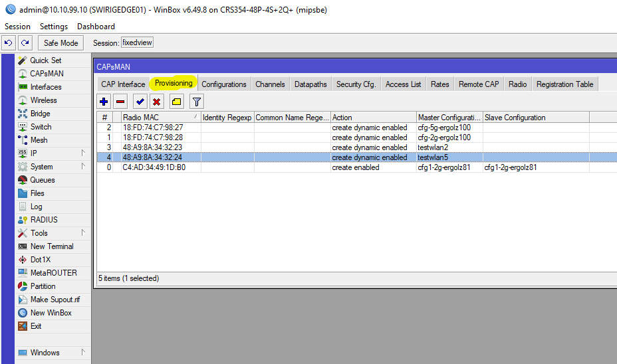Image resolution: width=617 pixels, height=364 pixels.
Task: Switch to the Registration Table tab
Action: point(564,84)
